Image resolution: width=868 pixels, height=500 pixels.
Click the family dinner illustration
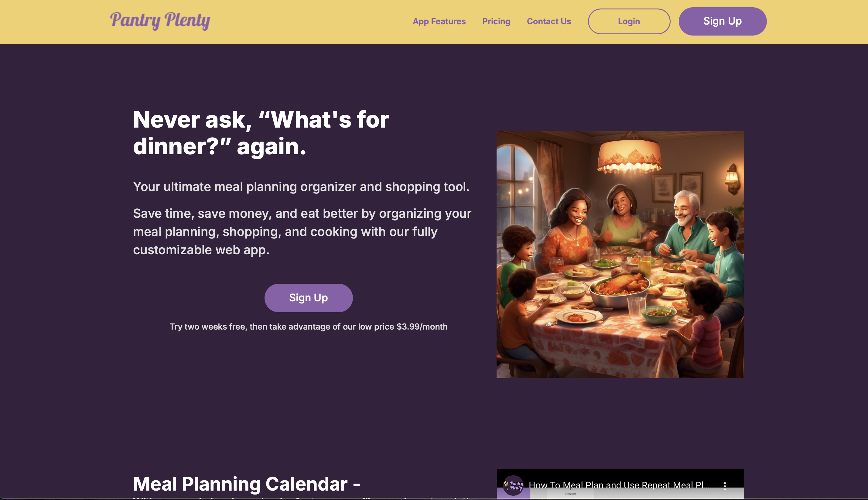click(x=620, y=255)
